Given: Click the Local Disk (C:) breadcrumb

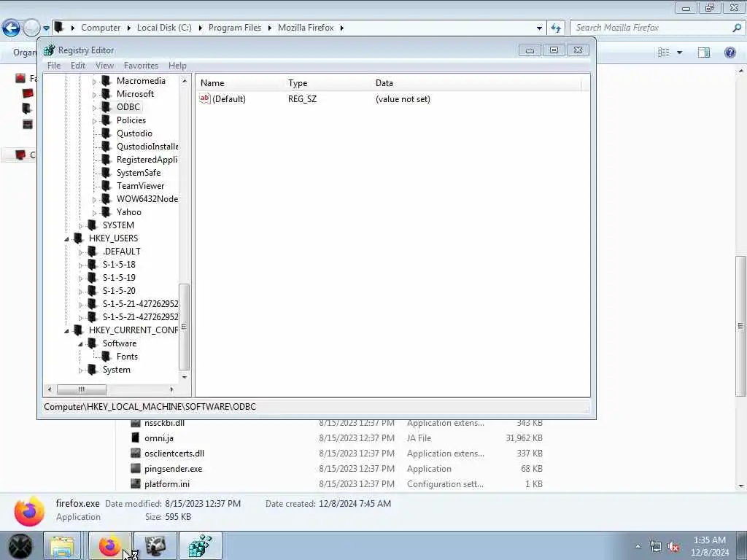Looking at the screenshot, I should click(x=164, y=28).
